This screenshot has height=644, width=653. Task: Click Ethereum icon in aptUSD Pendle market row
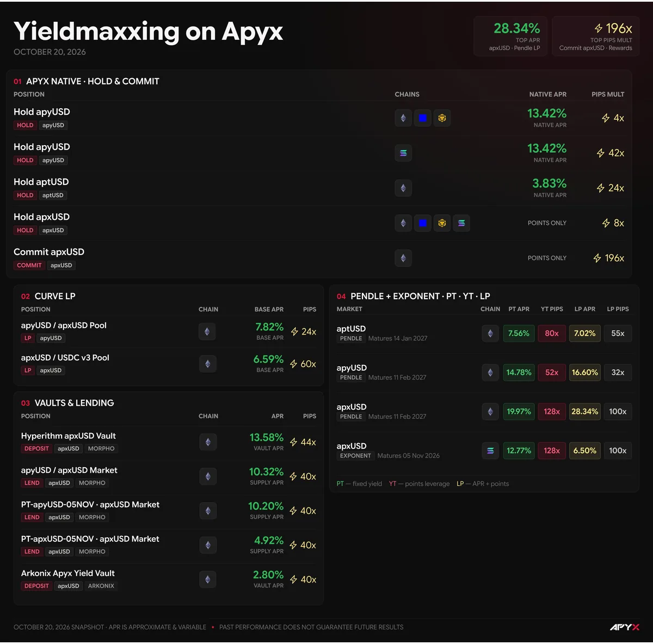490,333
